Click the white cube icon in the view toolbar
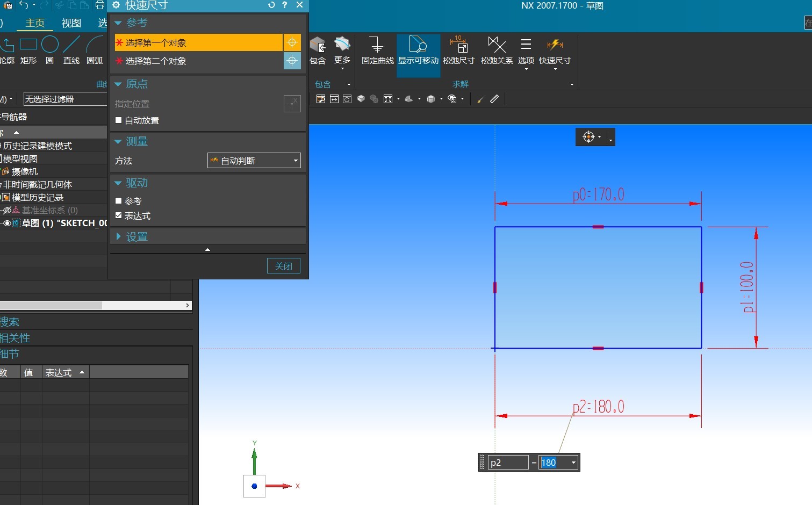This screenshot has width=812, height=505. tap(361, 99)
